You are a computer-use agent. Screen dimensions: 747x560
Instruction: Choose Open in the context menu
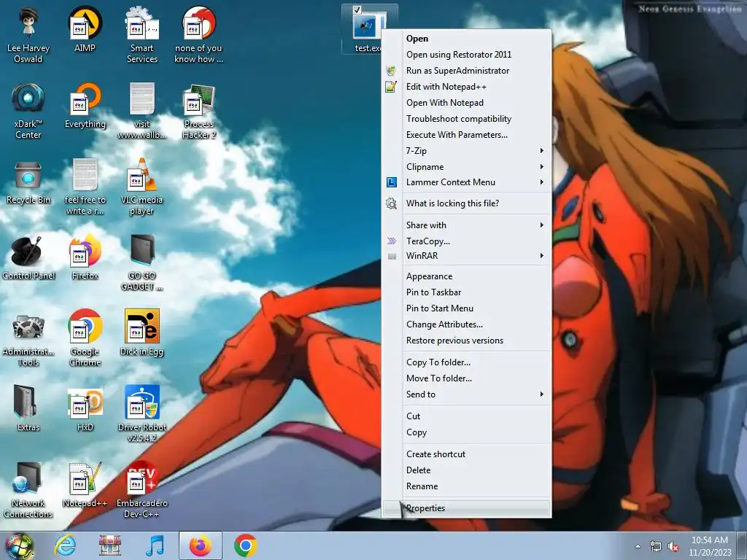(467, 39)
